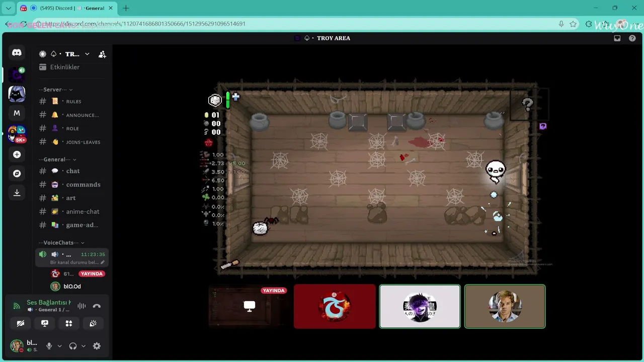Select the Discord General browser tab
Viewport: 644px width, 362px height.
tap(67, 8)
